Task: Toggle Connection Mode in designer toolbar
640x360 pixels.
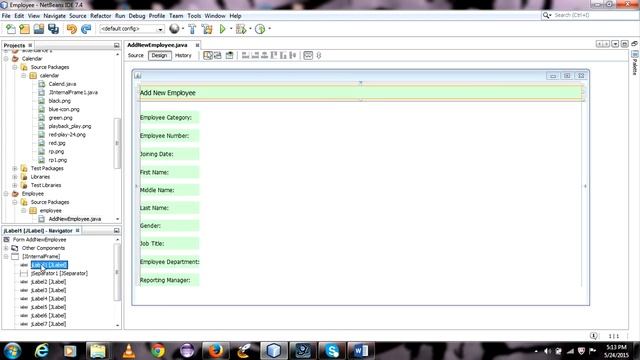Action: pos(218,56)
